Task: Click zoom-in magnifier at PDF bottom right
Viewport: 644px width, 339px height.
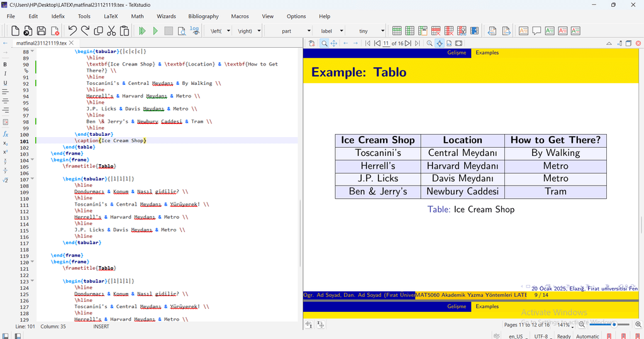Action: coord(638,325)
